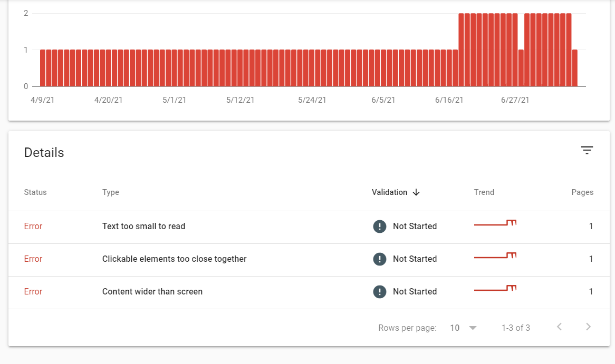Click Not Started icon for Clickable elements row
Screen dimensions: 615x364
click(x=380, y=259)
